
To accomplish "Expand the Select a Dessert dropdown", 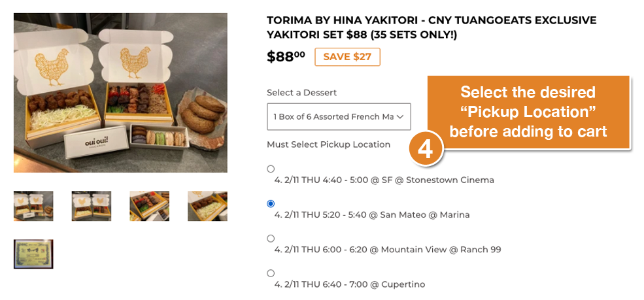I will click(339, 117).
